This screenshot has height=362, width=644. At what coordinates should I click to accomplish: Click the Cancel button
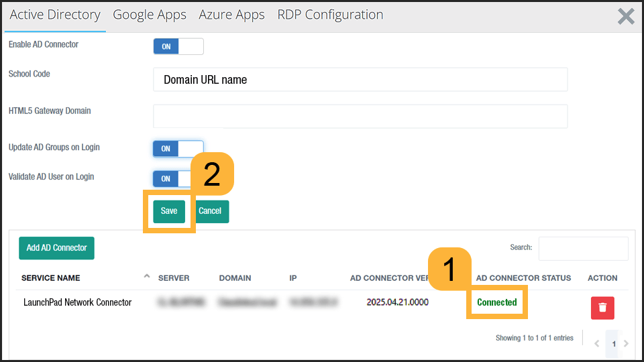click(x=211, y=211)
